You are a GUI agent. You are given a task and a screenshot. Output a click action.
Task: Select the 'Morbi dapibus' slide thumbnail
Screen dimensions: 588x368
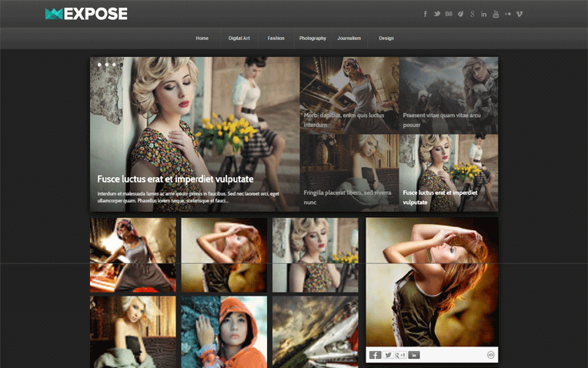[349, 95]
